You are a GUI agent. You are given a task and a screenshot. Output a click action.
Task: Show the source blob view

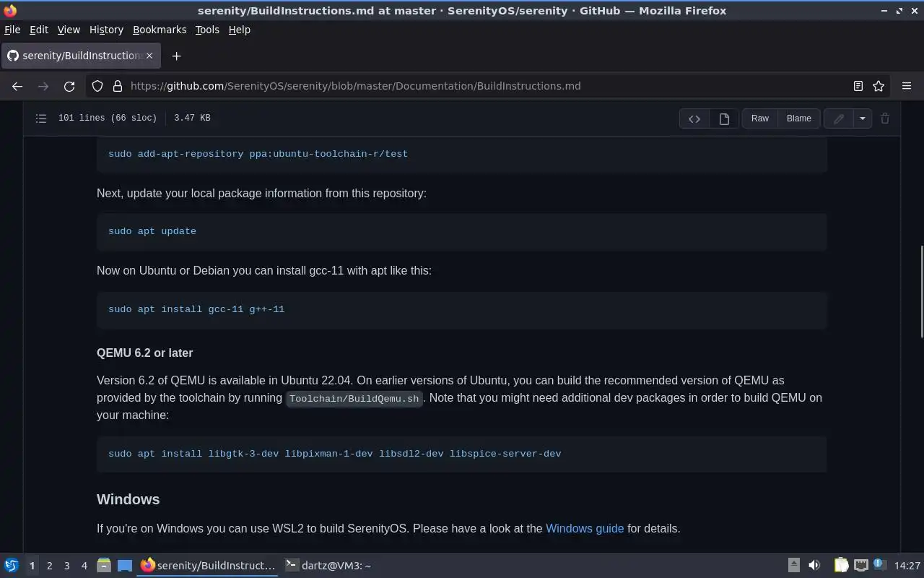694,118
